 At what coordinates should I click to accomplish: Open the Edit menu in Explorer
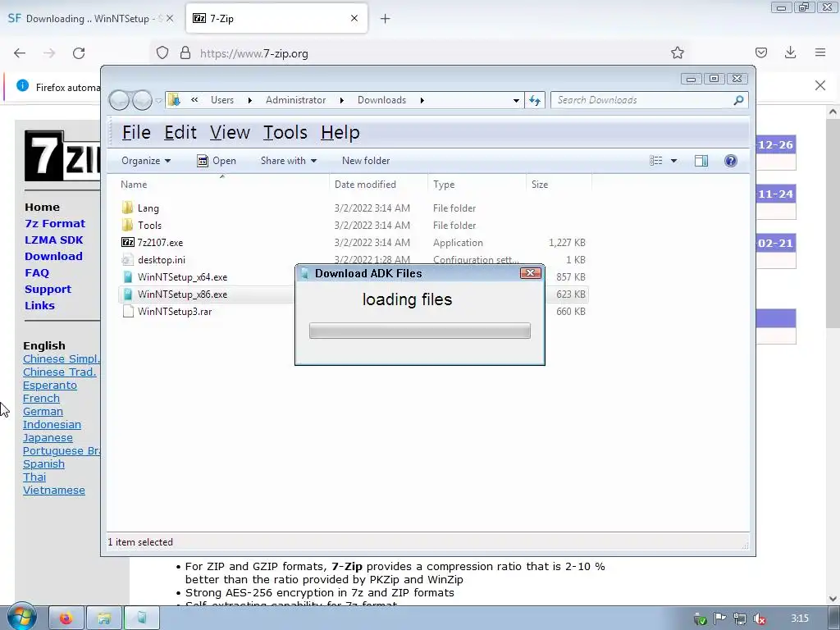point(180,132)
